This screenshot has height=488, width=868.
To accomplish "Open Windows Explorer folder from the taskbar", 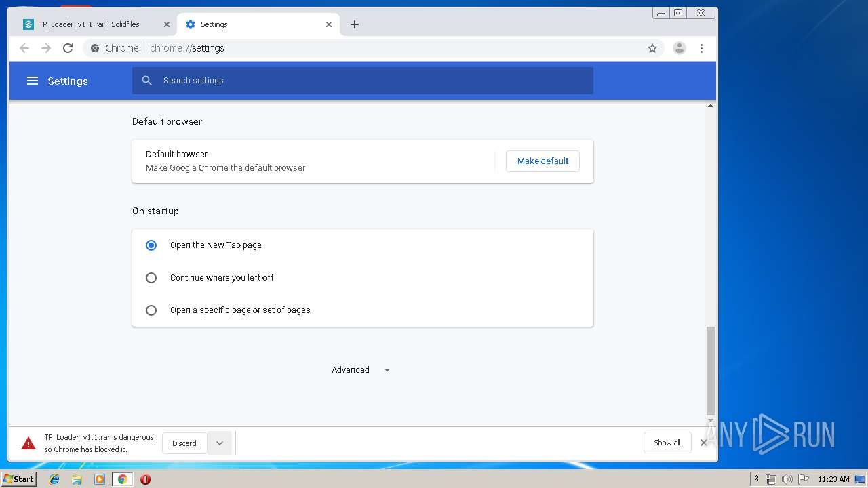I will pyautogui.click(x=77, y=479).
